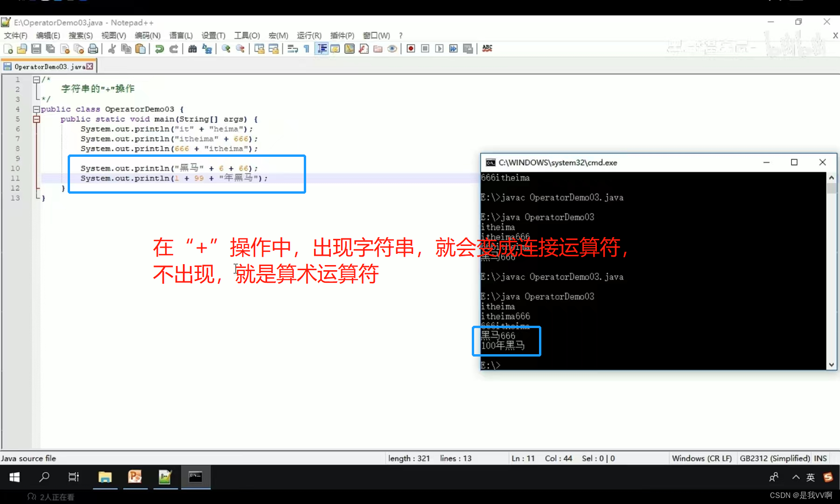Viewport: 840px width, 504px height.
Task: Collapse the code fold at line 4
Action: (x=36, y=109)
